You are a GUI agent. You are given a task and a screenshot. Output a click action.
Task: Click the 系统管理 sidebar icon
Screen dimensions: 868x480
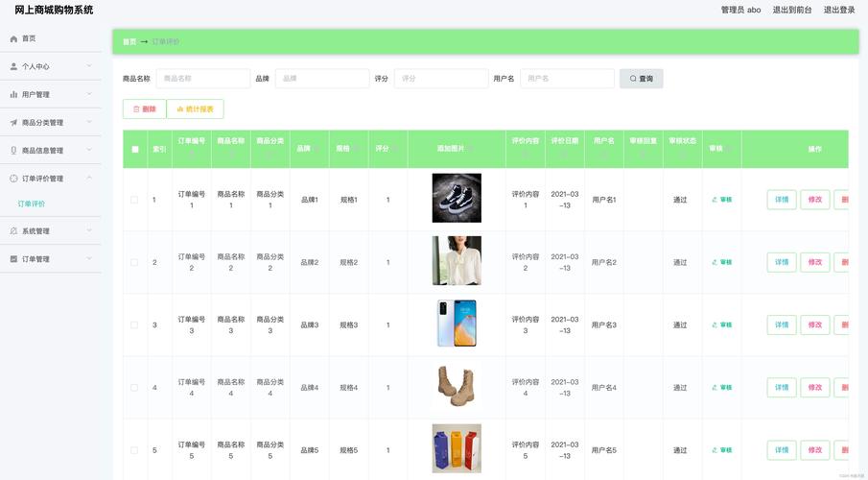coord(13,231)
